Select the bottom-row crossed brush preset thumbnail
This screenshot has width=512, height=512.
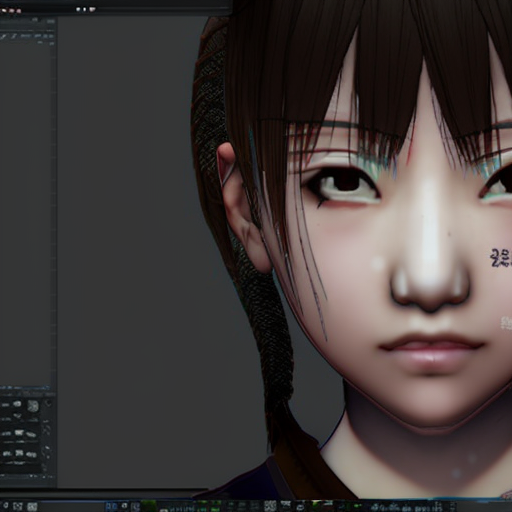(x=19, y=453)
